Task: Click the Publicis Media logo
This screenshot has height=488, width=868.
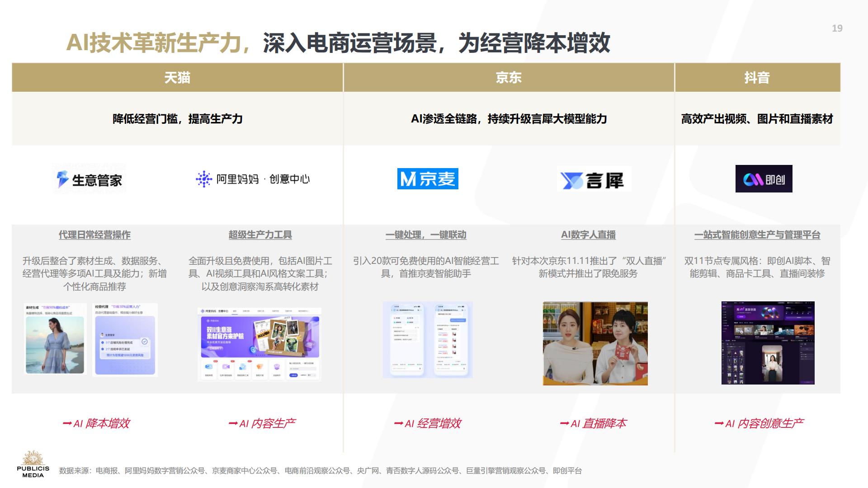Action: point(33,465)
